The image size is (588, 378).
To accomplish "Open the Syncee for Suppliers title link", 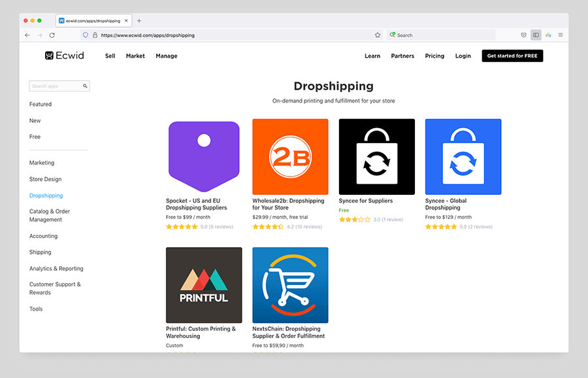I will coord(366,201).
